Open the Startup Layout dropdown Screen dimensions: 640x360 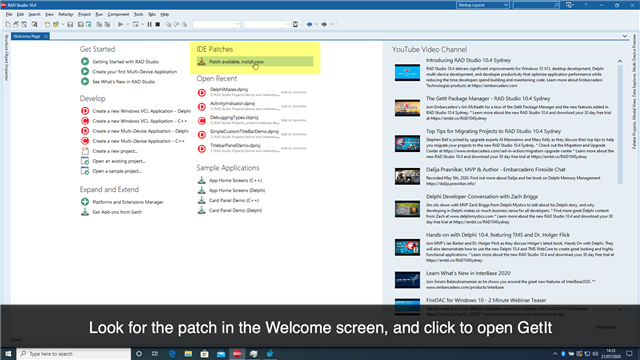point(483,5)
